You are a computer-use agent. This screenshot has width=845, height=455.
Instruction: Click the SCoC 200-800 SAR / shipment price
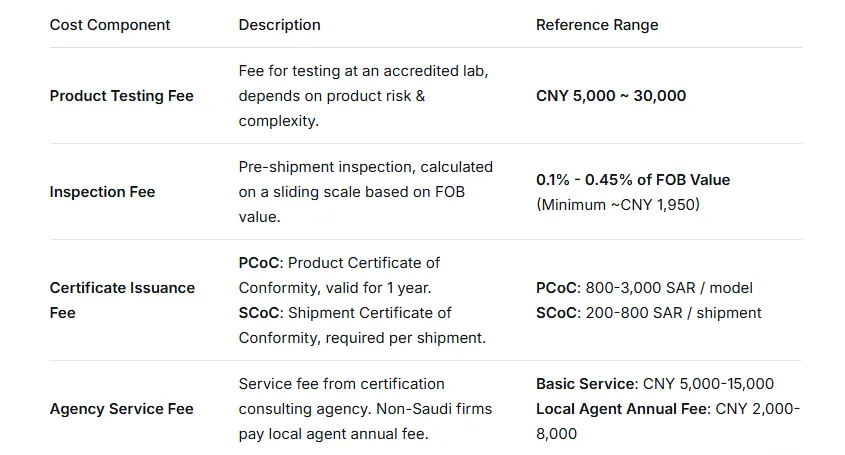tap(648, 313)
